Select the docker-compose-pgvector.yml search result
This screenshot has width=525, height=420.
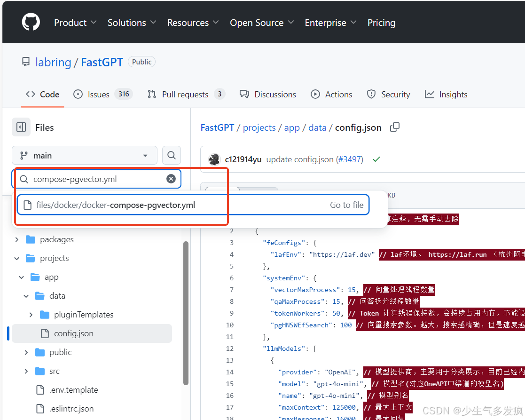(x=193, y=205)
